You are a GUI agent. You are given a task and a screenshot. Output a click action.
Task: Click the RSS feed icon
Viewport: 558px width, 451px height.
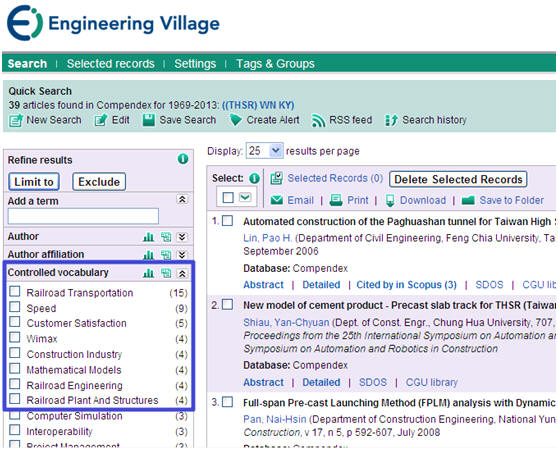[318, 120]
